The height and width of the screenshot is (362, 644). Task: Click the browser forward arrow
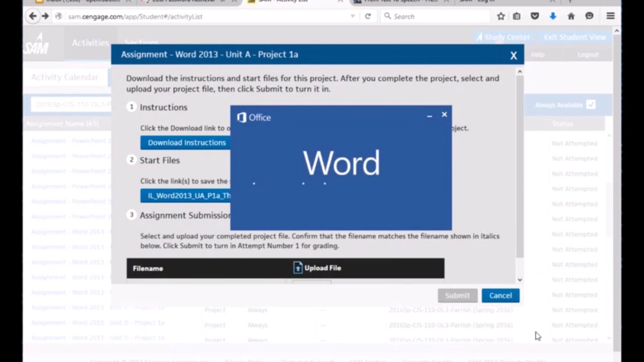pos(45,16)
